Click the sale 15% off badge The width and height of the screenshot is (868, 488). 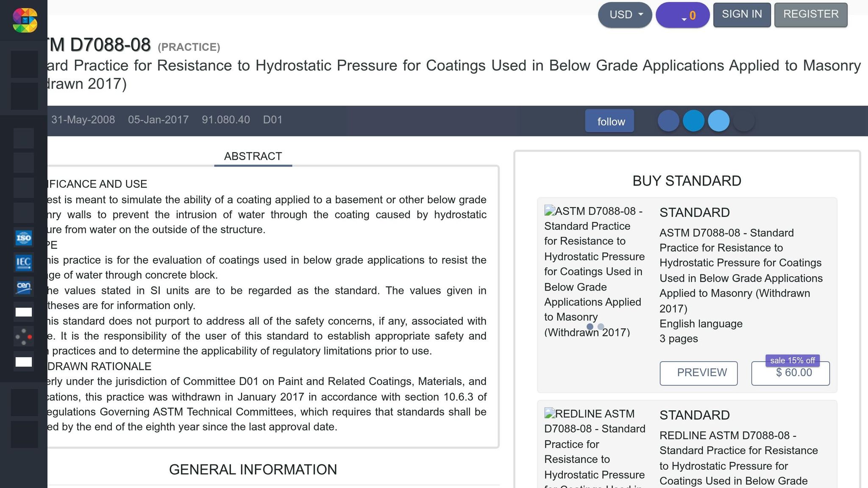point(793,360)
